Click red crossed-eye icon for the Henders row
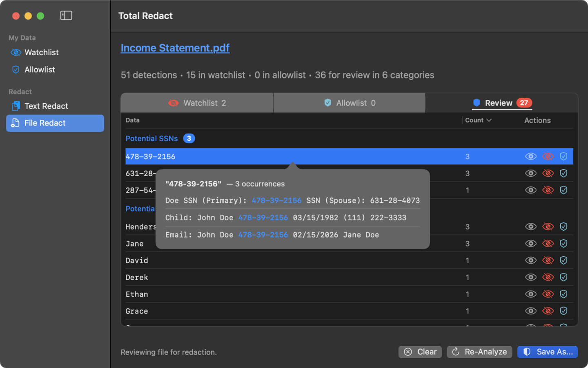This screenshot has width=588, height=368. click(548, 227)
